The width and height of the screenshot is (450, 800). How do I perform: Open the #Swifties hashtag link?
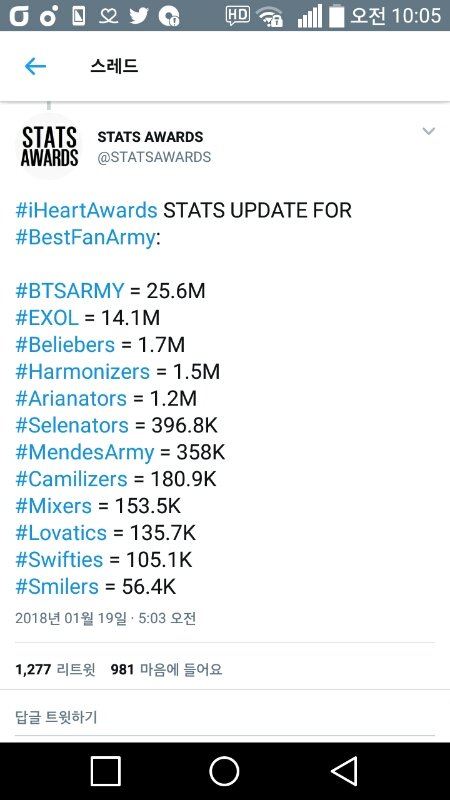59,560
